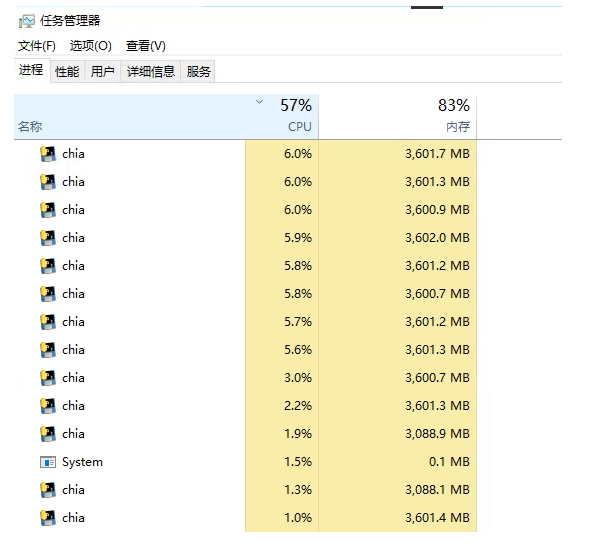Image resolution: width=606 pixels, height=547 pixels.
Task: Click chia icon in the 5.7% CPU row
Action: (x=47, y=322)
